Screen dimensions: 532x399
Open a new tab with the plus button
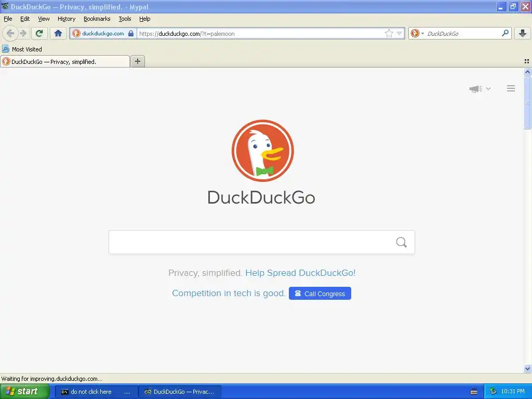(137, 61)
